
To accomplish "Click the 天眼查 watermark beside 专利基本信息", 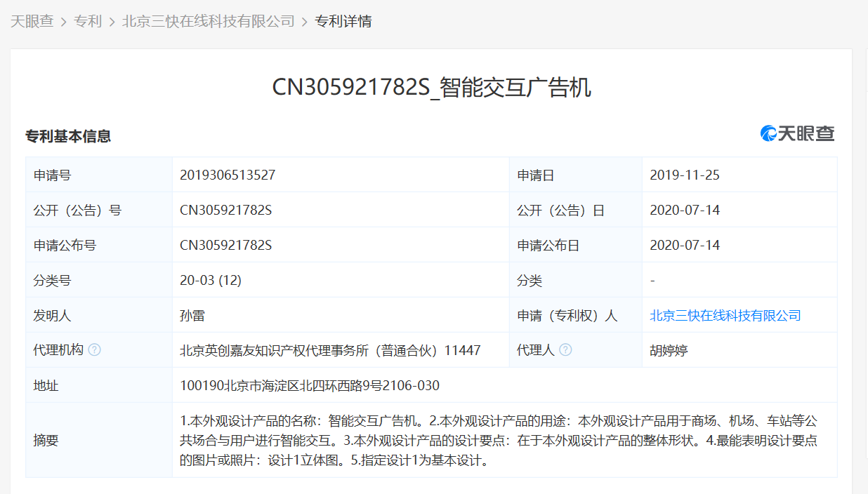I will (x=796, y=133).
